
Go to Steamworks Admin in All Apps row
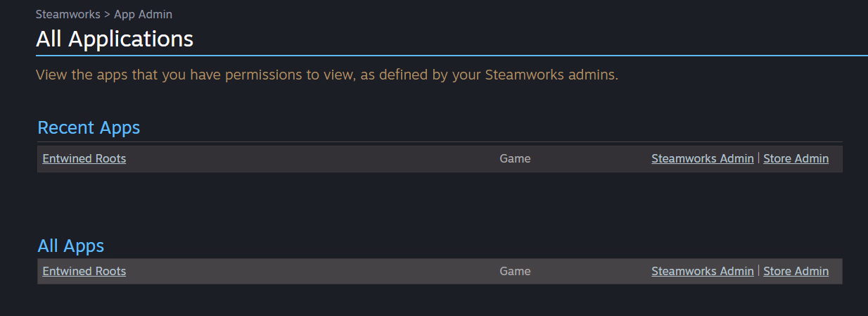point(702,271)
